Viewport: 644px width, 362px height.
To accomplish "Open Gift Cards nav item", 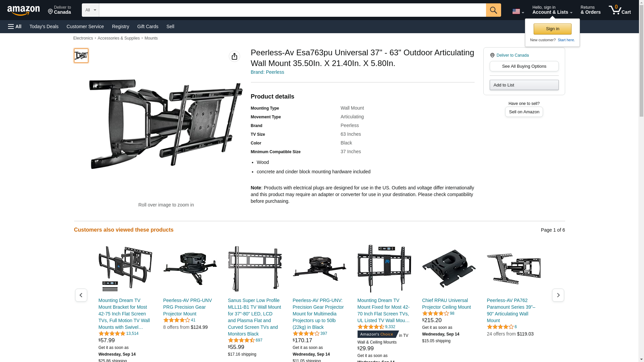I will click(148, 26).
